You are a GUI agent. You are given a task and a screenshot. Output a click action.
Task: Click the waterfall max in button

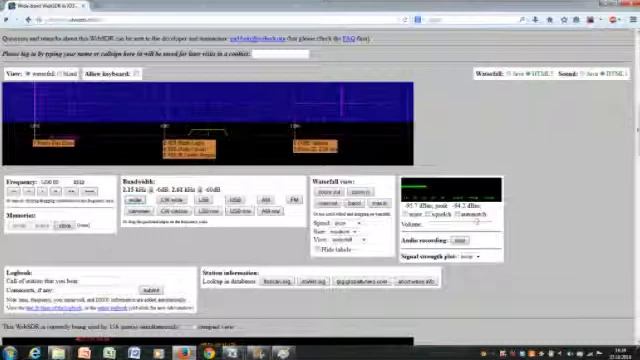[379, 203]
